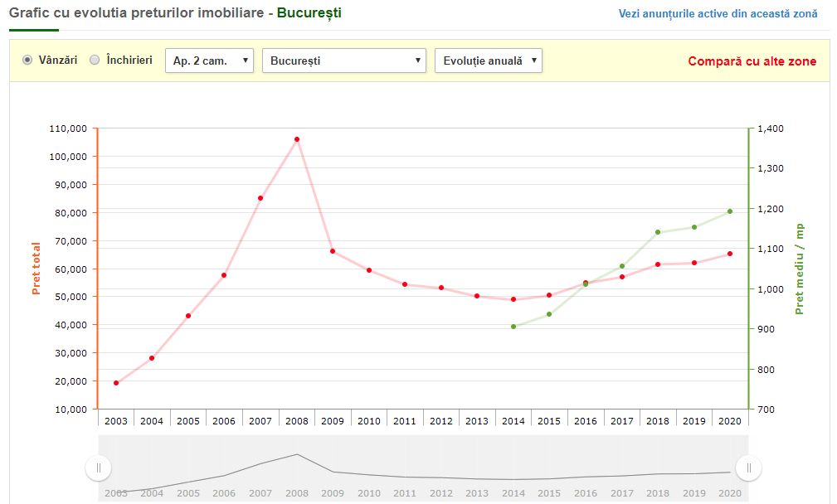Click the 2007 red data point
Viewport: 837px width, 504px height.
pyautogui.click(x=260, y=198)
